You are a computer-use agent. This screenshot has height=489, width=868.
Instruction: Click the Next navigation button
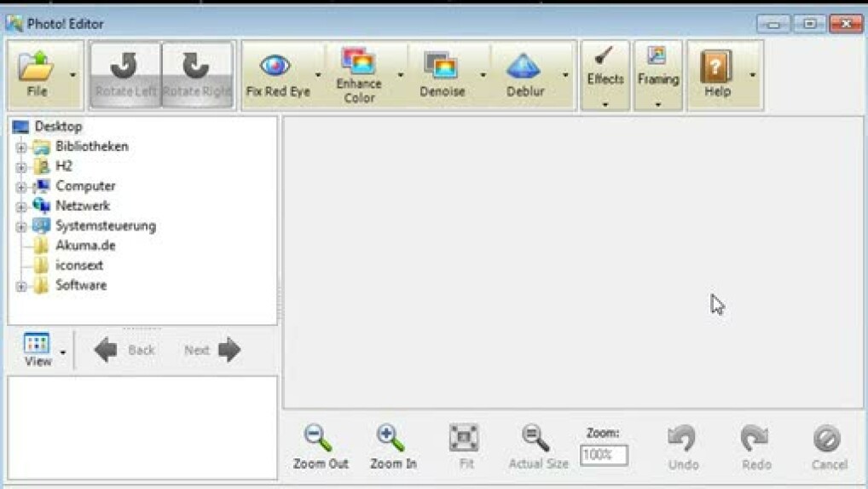coord(212,350)
